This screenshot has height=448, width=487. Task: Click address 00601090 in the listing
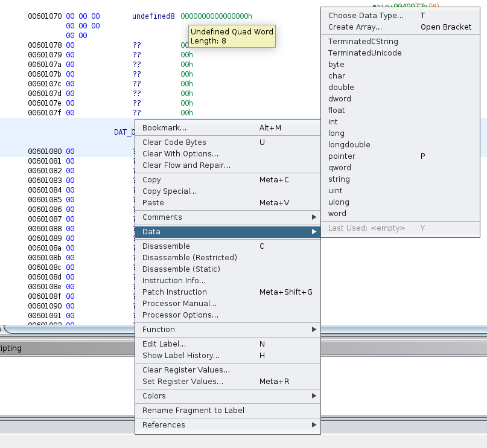click(45, 306)
